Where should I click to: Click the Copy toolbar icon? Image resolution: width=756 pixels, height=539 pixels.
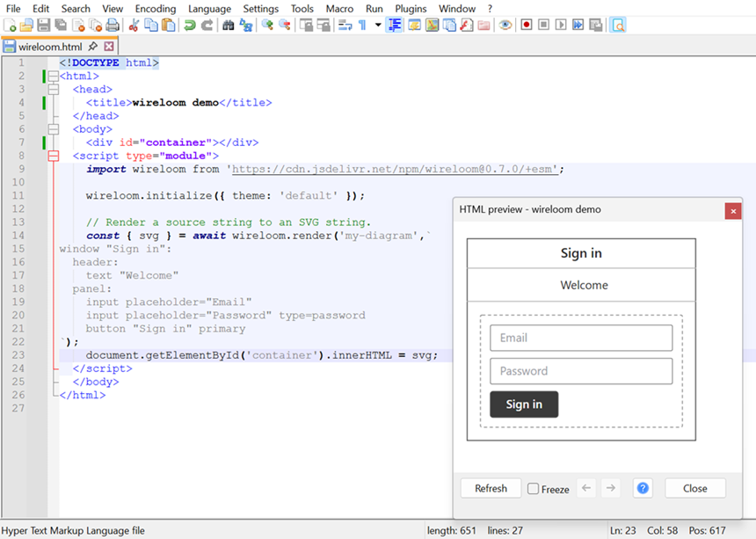pyautogui.click(x=151, y=25)
